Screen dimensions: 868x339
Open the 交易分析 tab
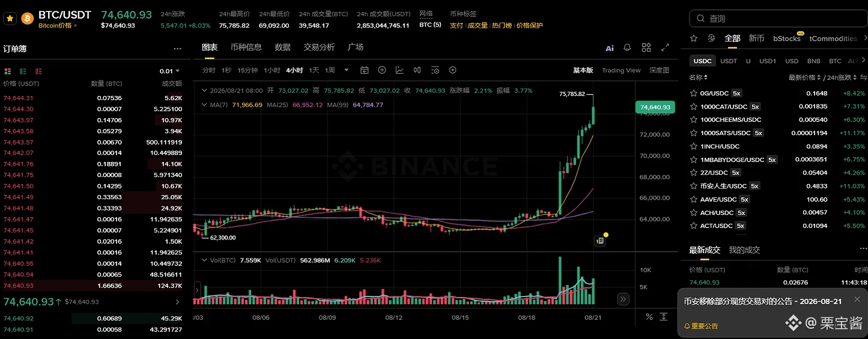[x=320, y=47]
